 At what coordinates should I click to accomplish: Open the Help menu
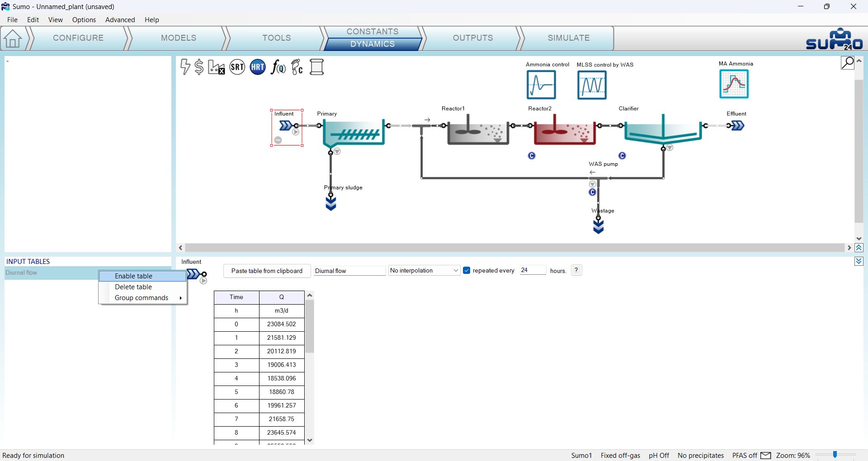[x=152, y=20]
